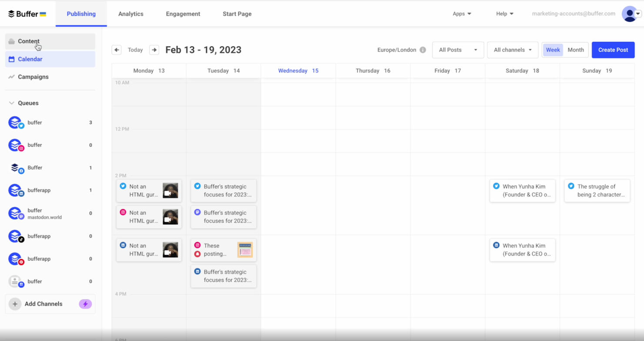
Task: Open the Twitter buffer channel queue
Action: coord(50,123)
